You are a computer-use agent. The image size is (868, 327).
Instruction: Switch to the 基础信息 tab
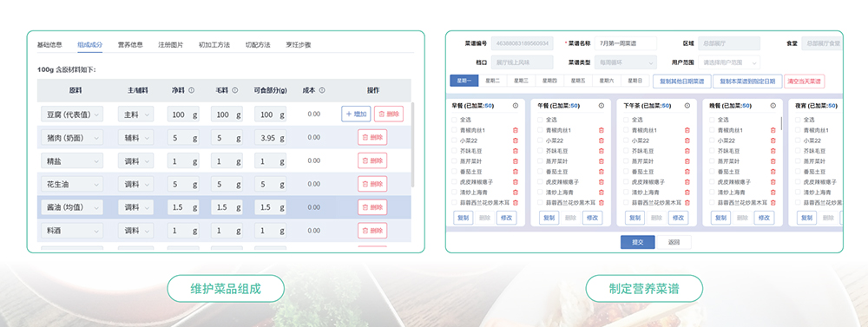point(49,45)
